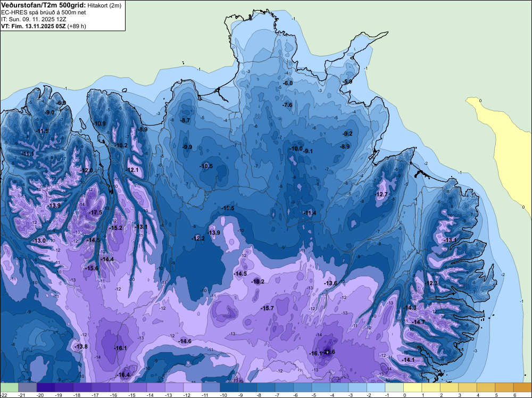Pick the -10 dark blue legend swatch

click(x=229, y=387)
